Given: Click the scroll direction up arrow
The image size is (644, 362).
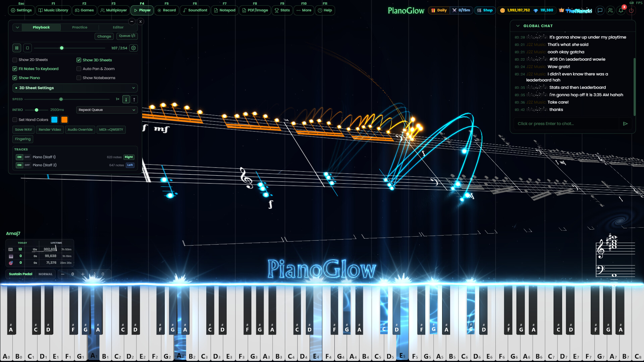Looking at the screenshot, I should (x=134, y=99).
